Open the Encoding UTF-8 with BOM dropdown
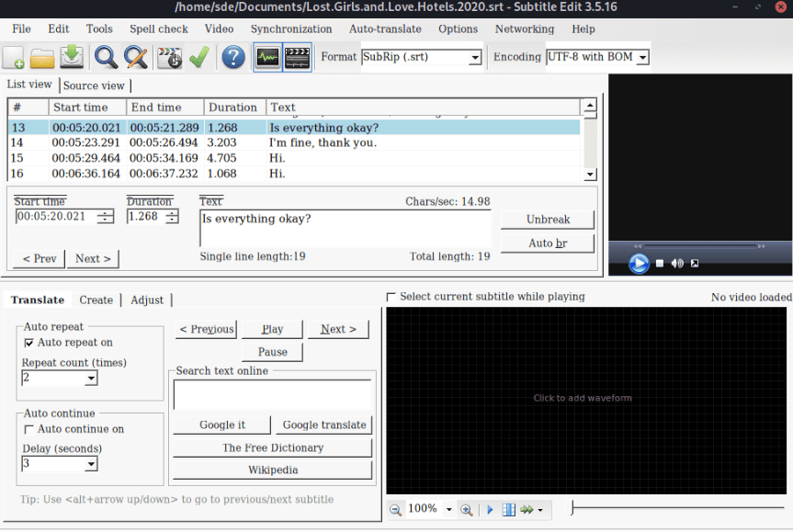Viewport: 793px width, 532px height. [642, 58]
